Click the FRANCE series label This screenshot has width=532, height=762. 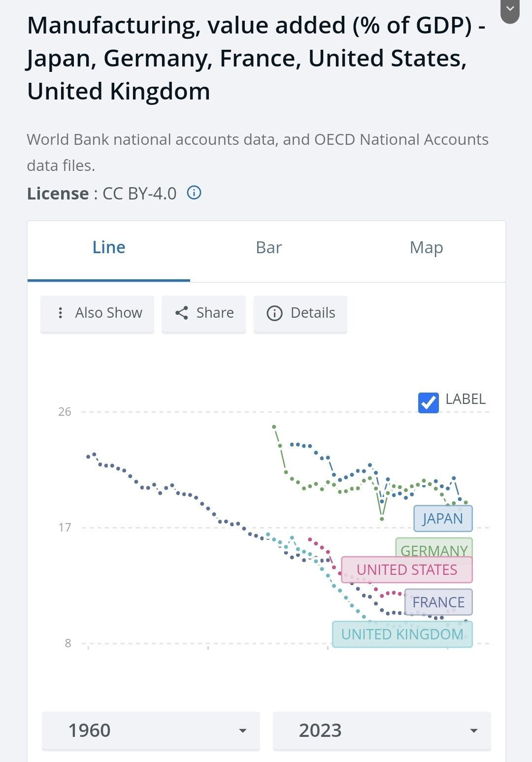tap(438, 602)
